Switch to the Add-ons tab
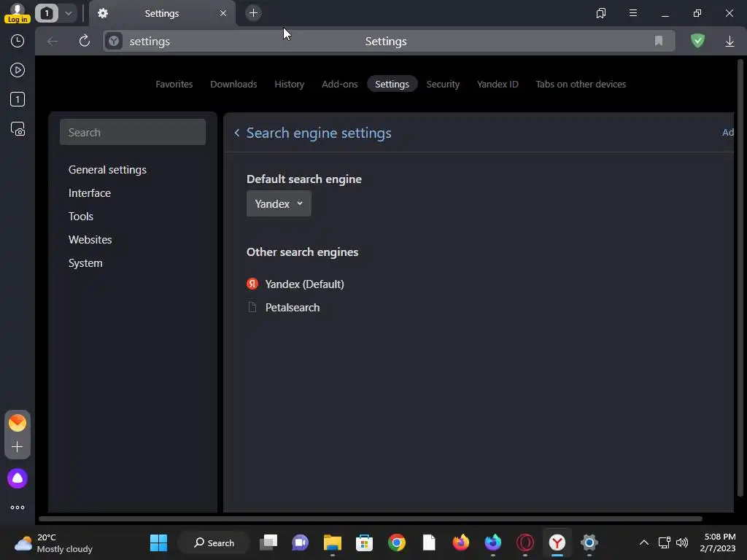This screenshot has height=560, width=747. point(340,85)
